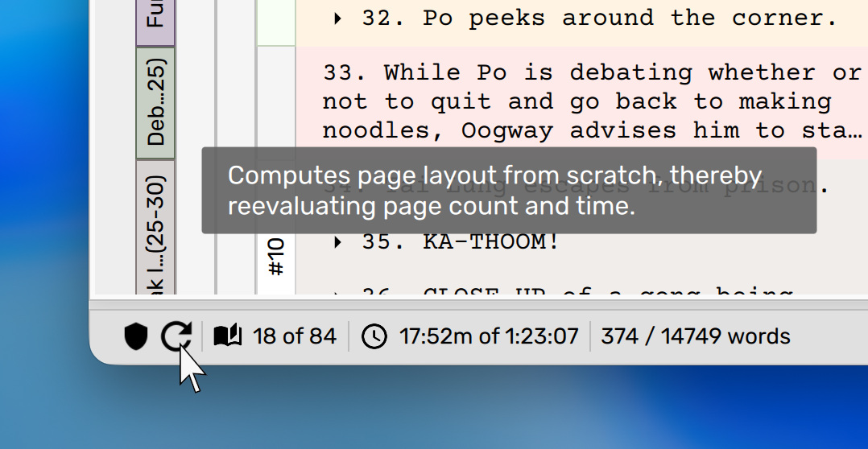The height and width of the screenshot is (449, 868).
Task: Expand scene 32 disclosure triangle
Action: click(338, 19)
